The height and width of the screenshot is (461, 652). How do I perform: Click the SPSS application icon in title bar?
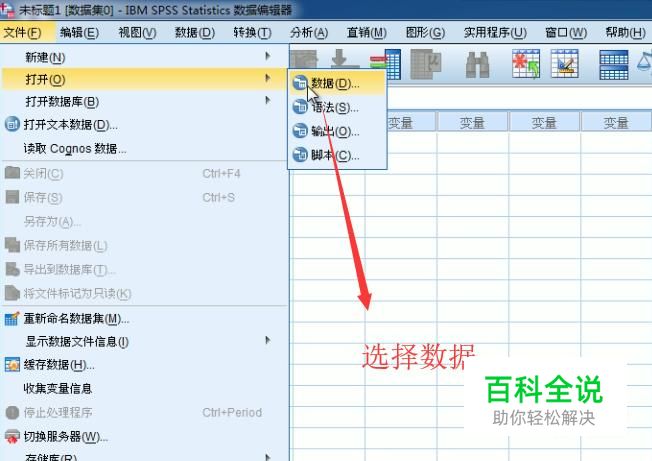click(7, 10)
